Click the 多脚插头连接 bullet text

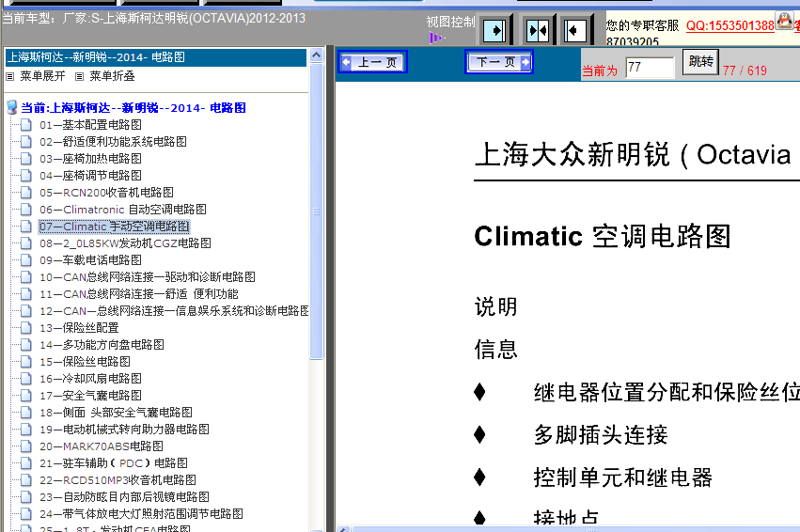(601, 435)
